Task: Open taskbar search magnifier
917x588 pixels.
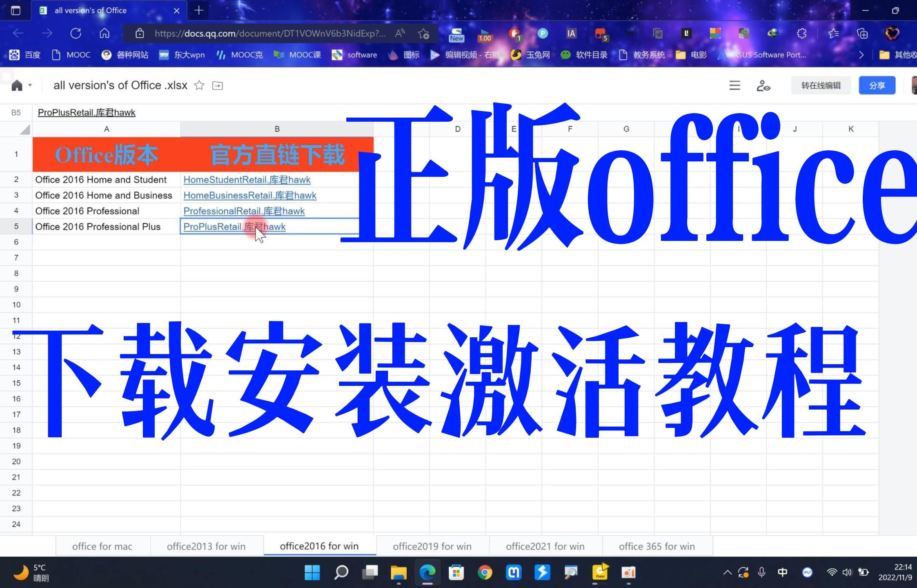Action: [341, 572]
